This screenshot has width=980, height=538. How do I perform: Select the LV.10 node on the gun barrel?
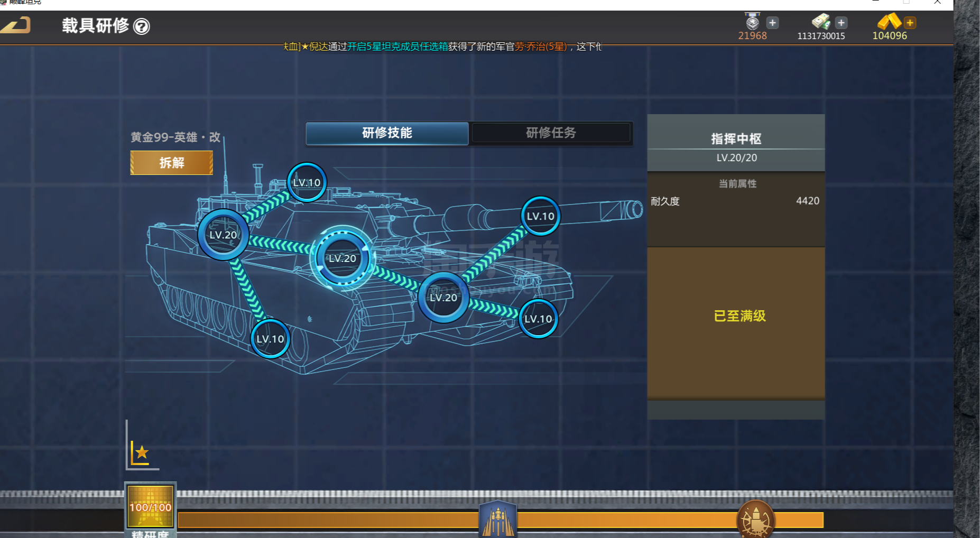tap(540, 216)
